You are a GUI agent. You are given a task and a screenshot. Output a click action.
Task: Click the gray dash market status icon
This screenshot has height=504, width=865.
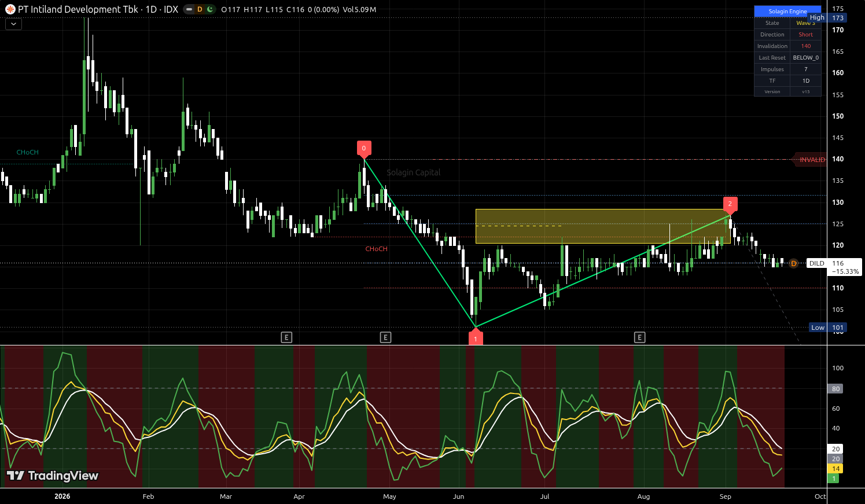click(189, 9)
